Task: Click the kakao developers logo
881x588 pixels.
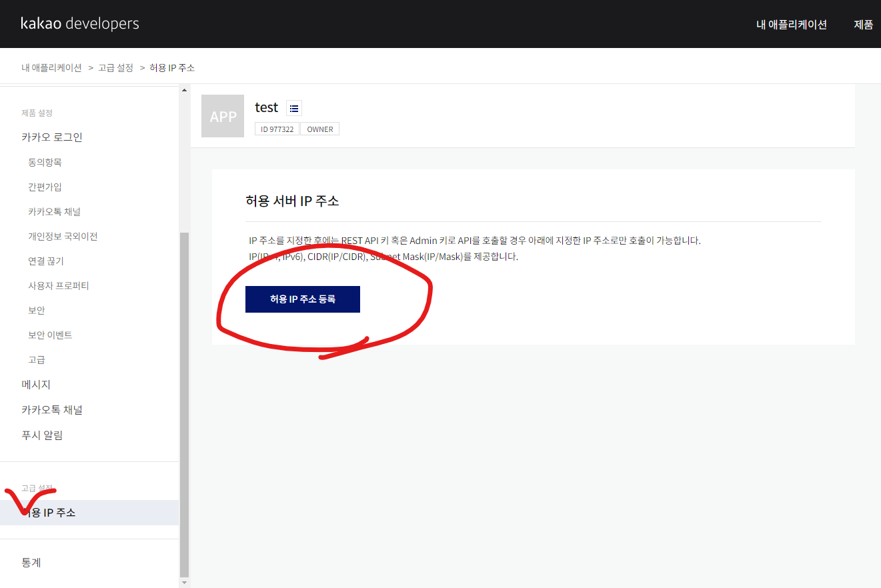Action: (x=80, y=24)
